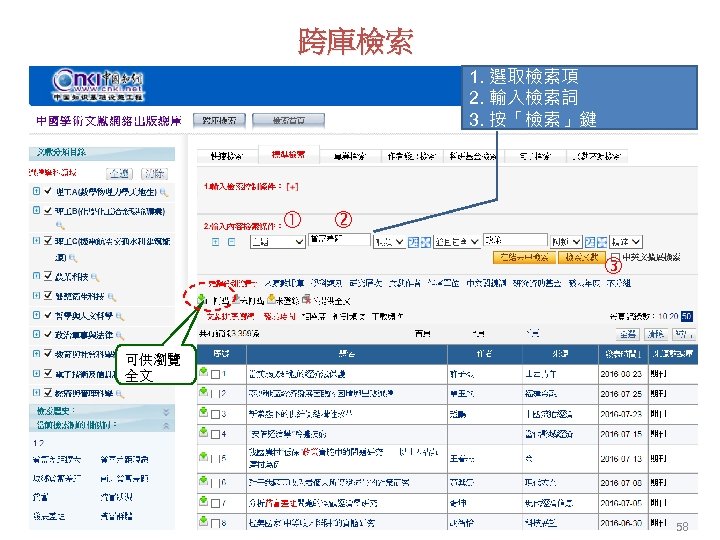Click the orange 檢索文獻 search button

582,257
